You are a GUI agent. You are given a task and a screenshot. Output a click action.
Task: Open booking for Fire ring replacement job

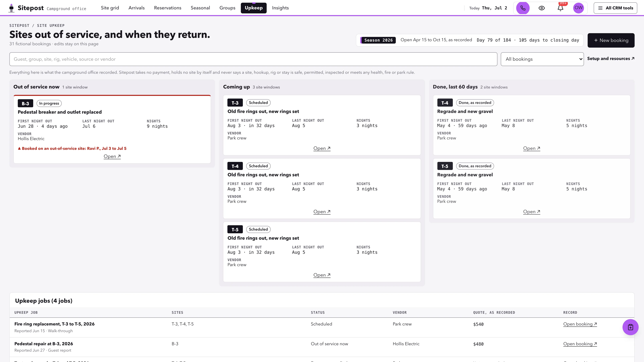580,324
